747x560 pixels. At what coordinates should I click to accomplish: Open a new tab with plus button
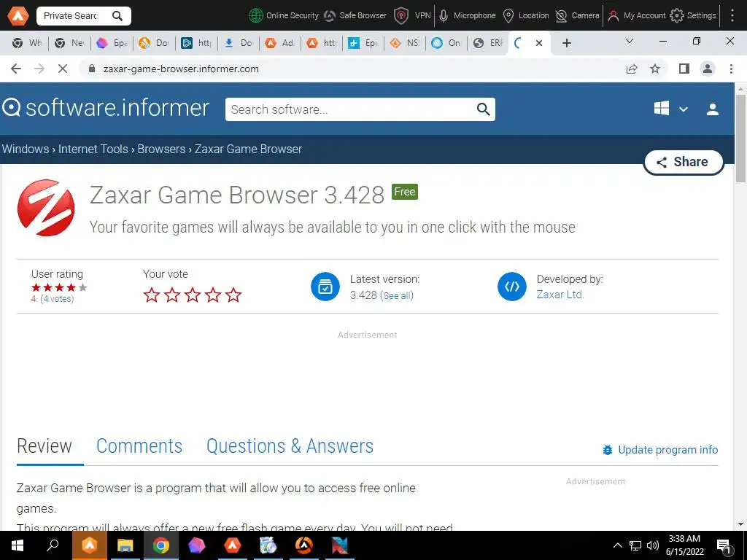pyautogui.click(x=566, y=43)
